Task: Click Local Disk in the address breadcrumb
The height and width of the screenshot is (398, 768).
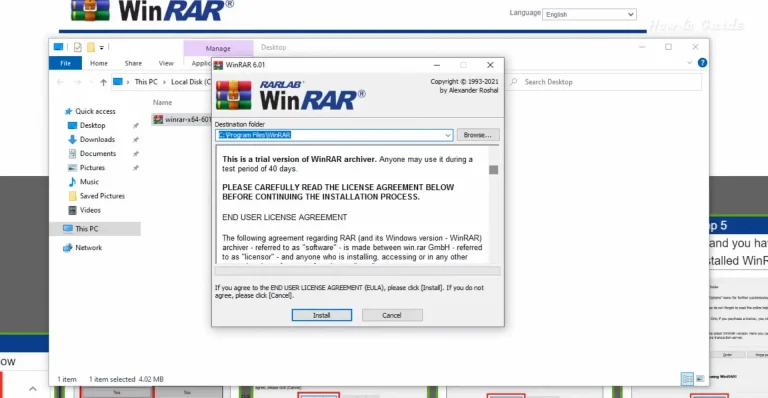Action: click(191, 82)
